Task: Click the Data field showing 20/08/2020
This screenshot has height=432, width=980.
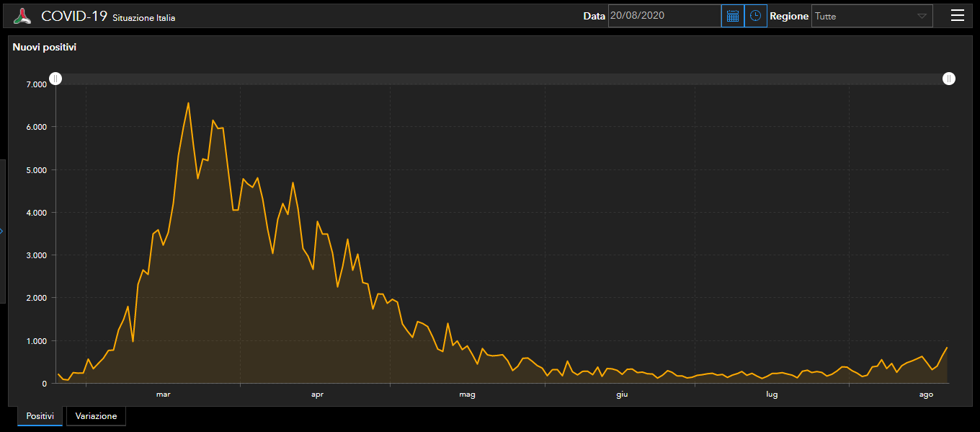Action: click(664, 16)
